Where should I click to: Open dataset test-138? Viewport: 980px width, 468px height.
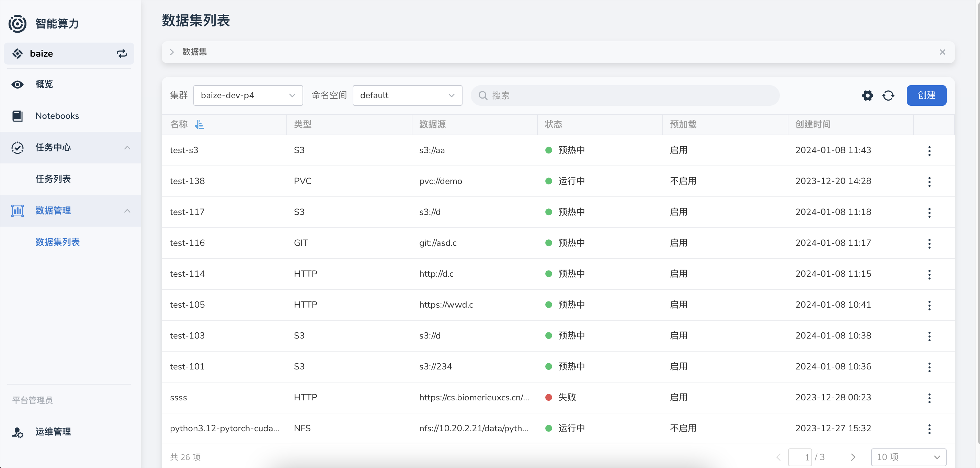(187, 181)
